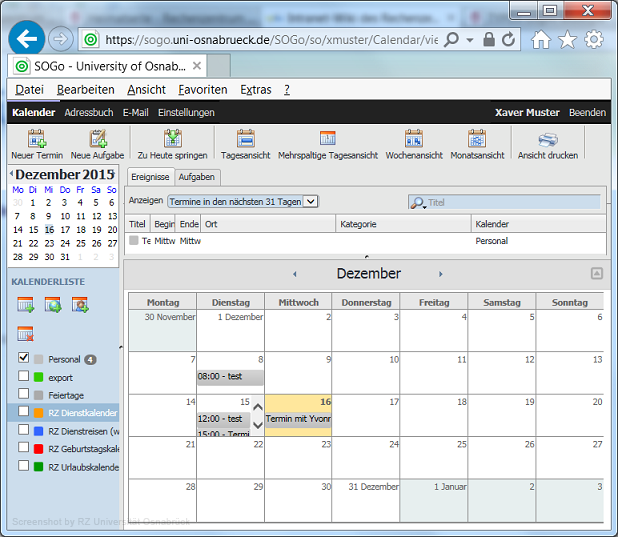Open browser favorites star icon
This screenshot has height=537, width=618.
point(568,39)
